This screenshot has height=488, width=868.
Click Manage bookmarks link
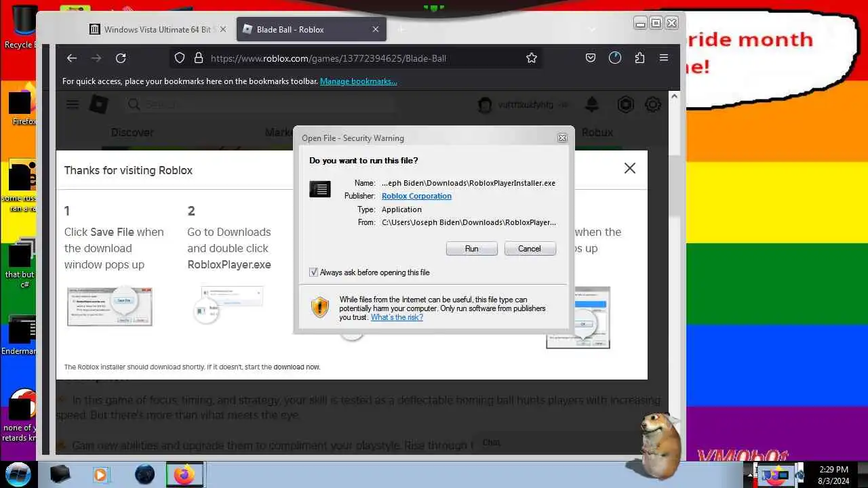click(x=359, y=81)
